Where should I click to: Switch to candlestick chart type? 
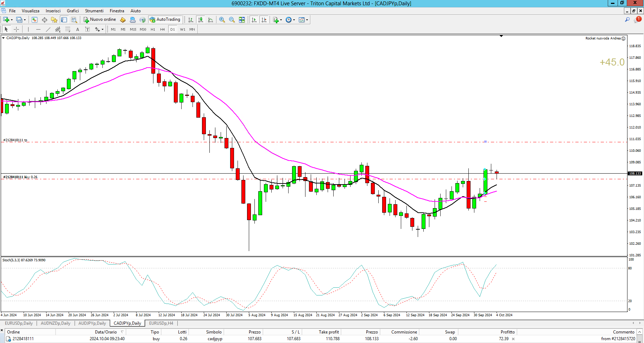pyautogui.click(x=201, y=20)
